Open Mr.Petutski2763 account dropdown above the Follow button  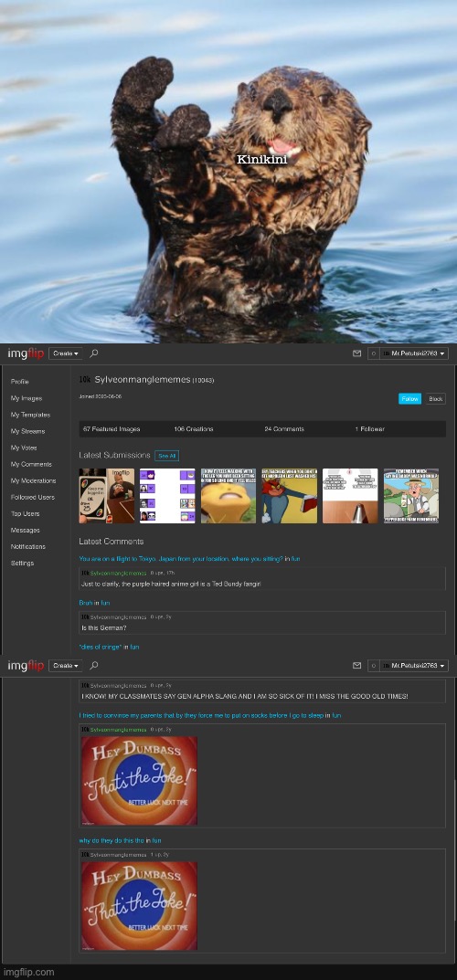pos(414,353)
